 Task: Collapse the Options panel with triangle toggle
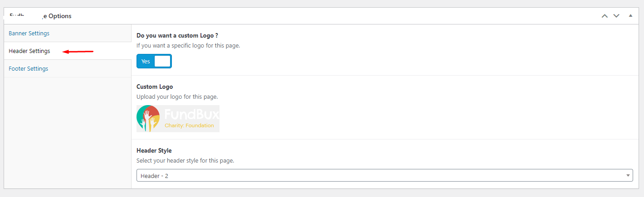pyautogui.click(x=630, y=16)
